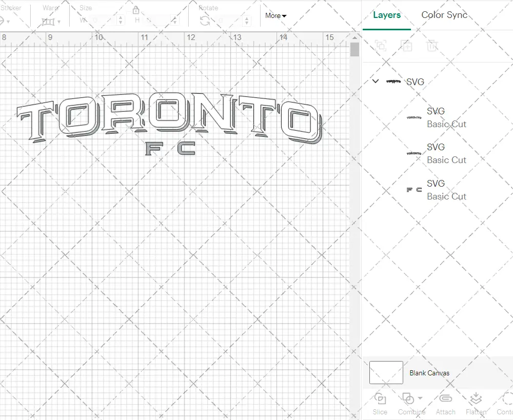The height and width of the screenshot is (420, 513).
Task: Click the Contour tool
Action: point(505,404)
